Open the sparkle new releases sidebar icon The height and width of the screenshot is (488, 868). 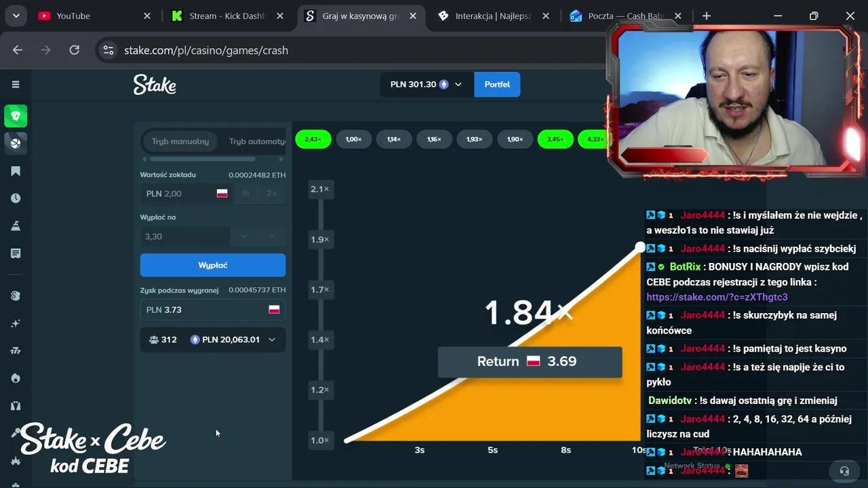16,323
